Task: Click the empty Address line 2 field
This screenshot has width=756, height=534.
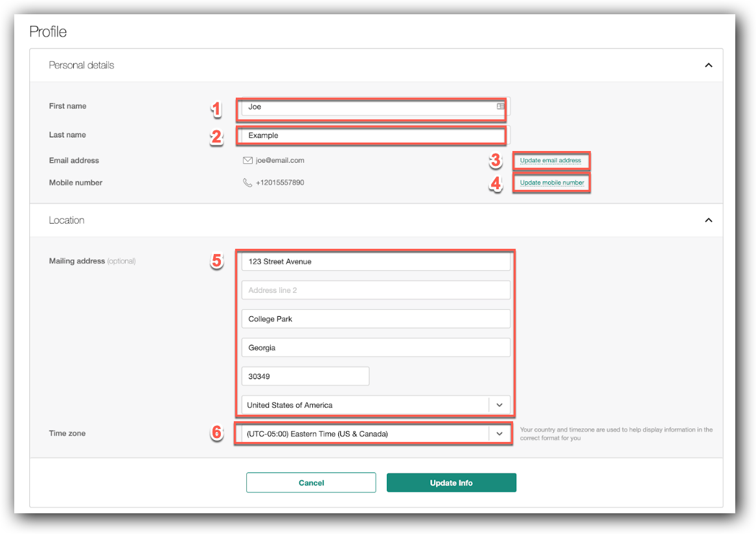Action: click(363, 290)
